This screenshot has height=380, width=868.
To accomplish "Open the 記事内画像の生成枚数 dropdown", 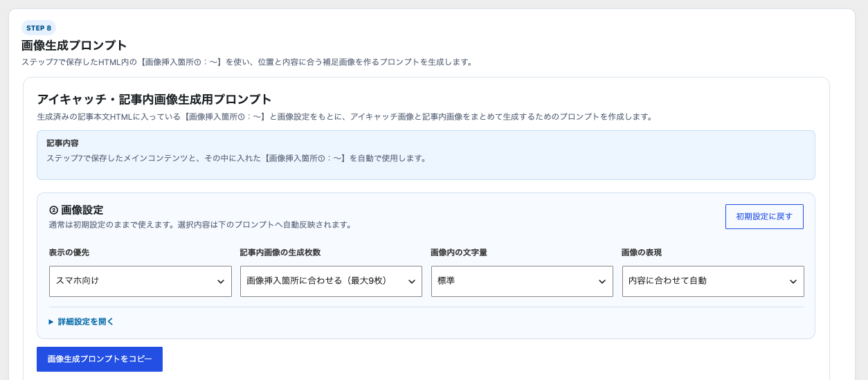I will (x=331, y=281).
